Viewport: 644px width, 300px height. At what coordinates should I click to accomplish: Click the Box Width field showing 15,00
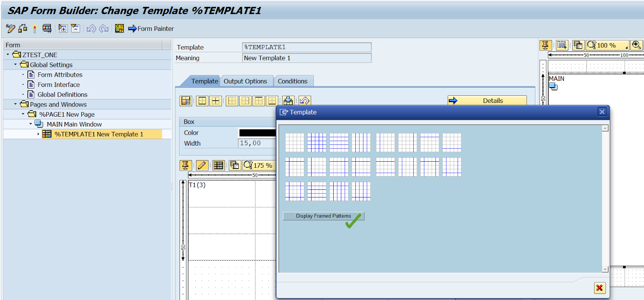point(257,143)
